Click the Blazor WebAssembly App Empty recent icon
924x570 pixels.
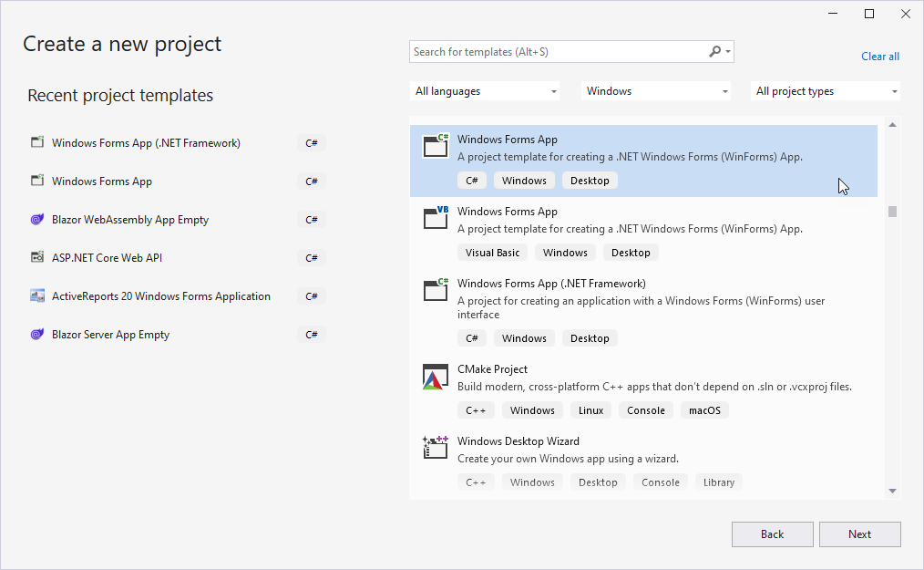(x=37, y=220)
